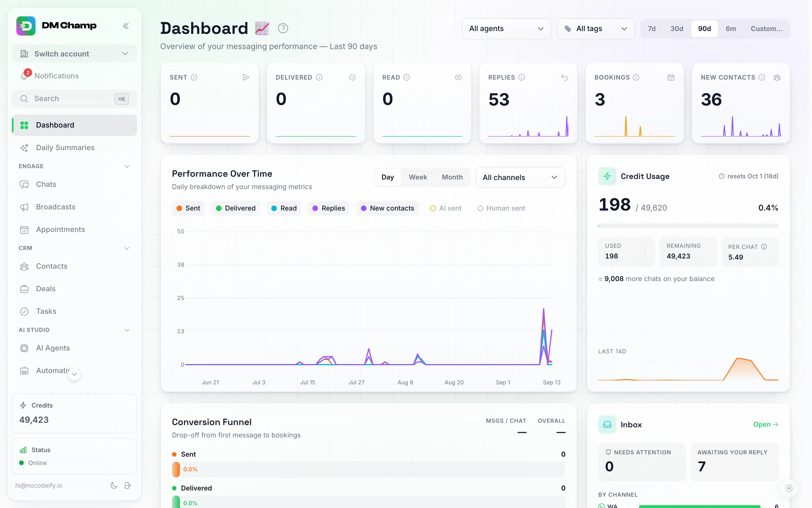Switch chart to Day view
The height and width of the screenshot is (508, 812).
(388, 177)
